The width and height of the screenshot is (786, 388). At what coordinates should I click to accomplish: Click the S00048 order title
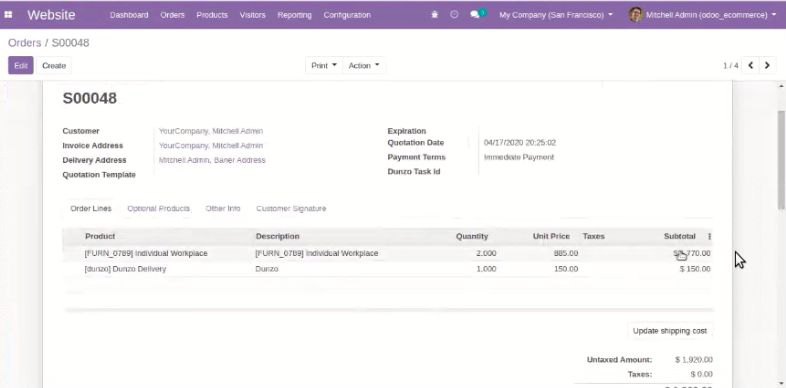click(x=90, y=98)
